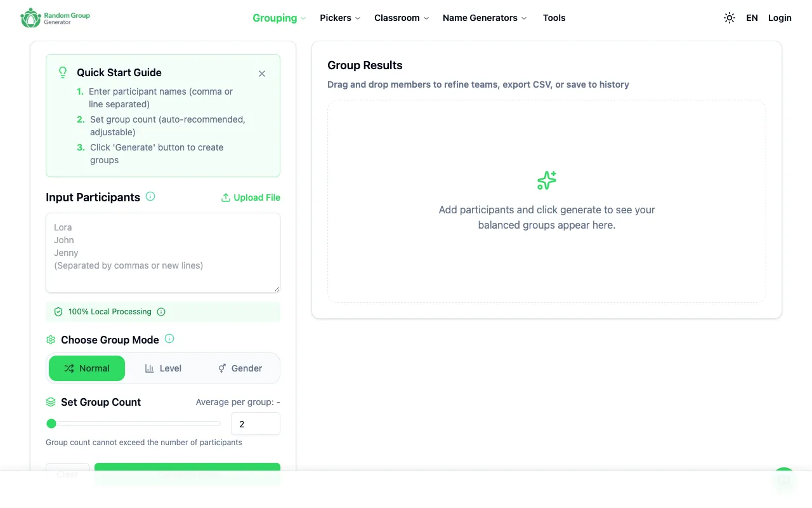
Task: Expand the Pickers dropdown menu
Action: [340, 18]
